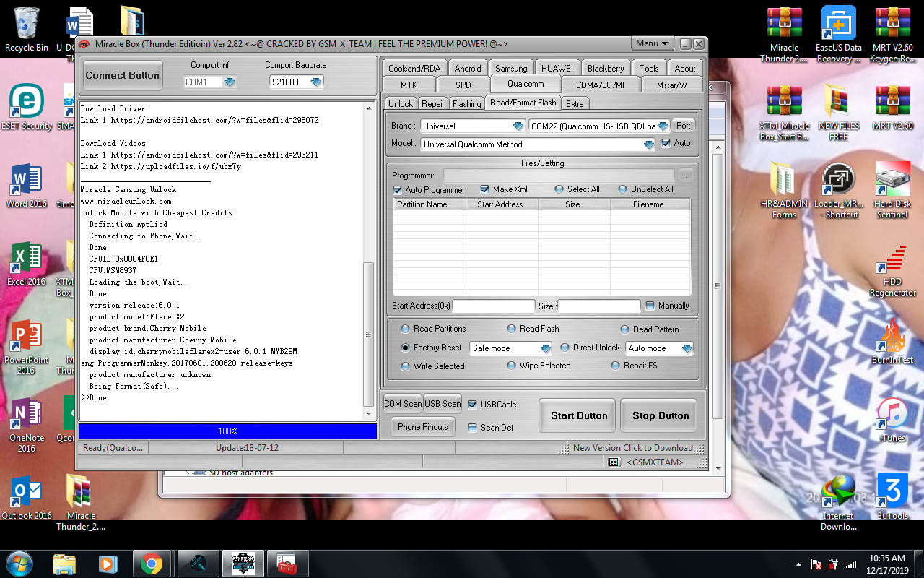Launch the Loader_MRT Shortcut icon

[x=839, y=190]
